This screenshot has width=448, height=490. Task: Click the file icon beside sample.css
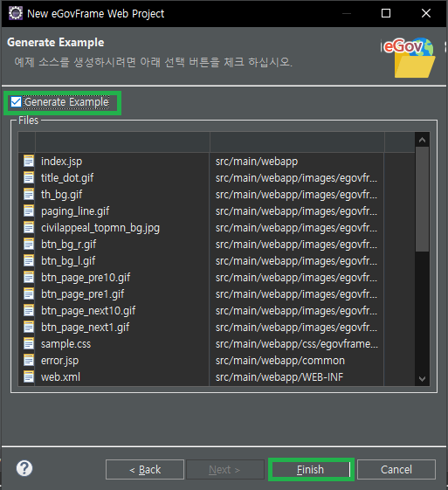29,344
